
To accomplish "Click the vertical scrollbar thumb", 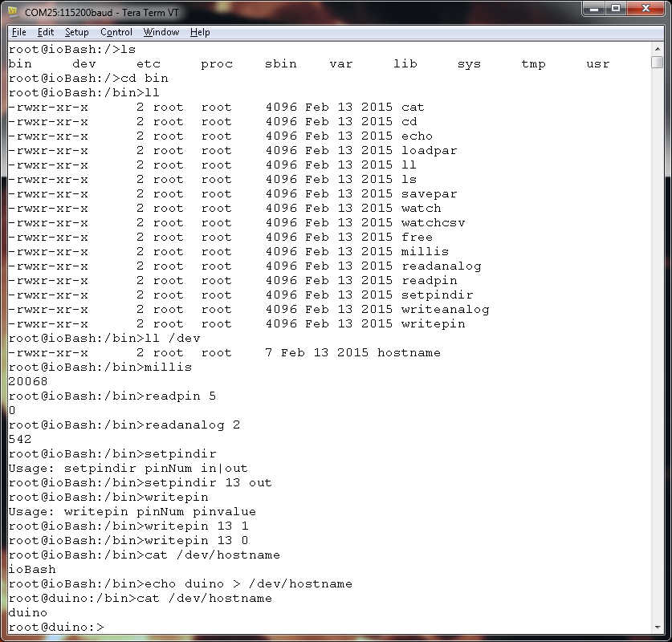I will (x=658, y=62).
